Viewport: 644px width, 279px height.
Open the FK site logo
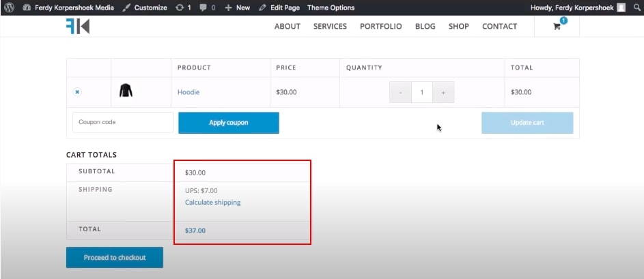coord(78,26)
